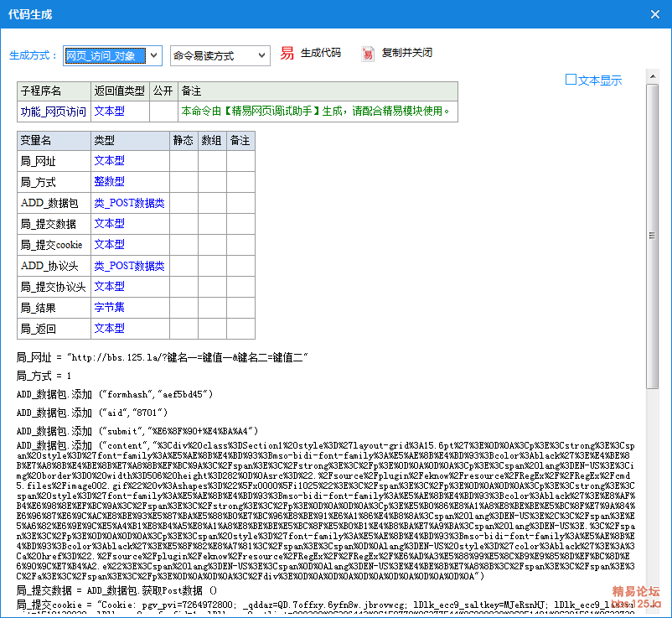The width and height of the screenshot is (672, 618).
Task: Click the scrollbar up arrow
Action: pos(653,76)
